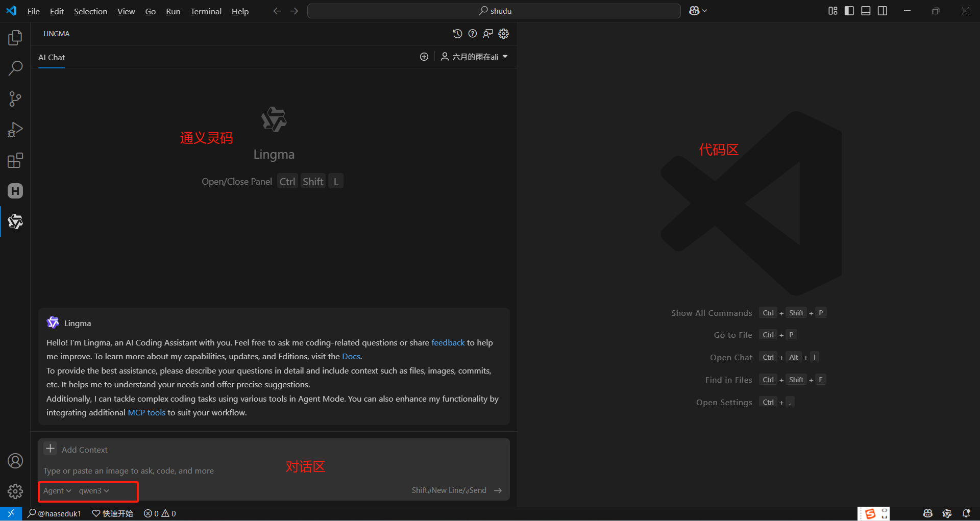Open Source Control view
Viewport: 980px width, 521px height.
click(x=15, y=99)
